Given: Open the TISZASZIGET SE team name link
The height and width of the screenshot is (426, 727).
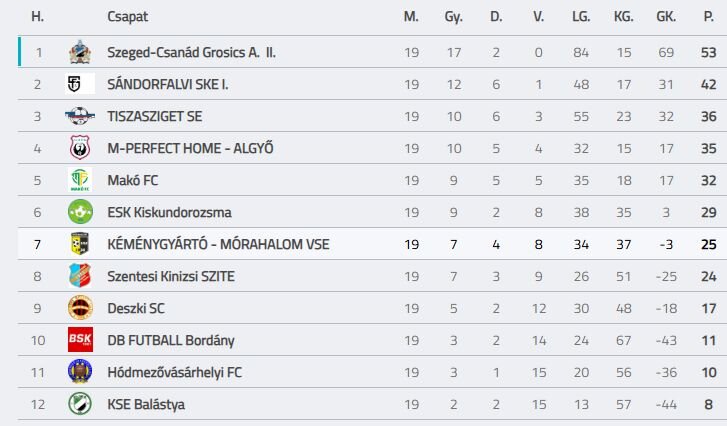Looking at the screenshot, I should [154, 116].
